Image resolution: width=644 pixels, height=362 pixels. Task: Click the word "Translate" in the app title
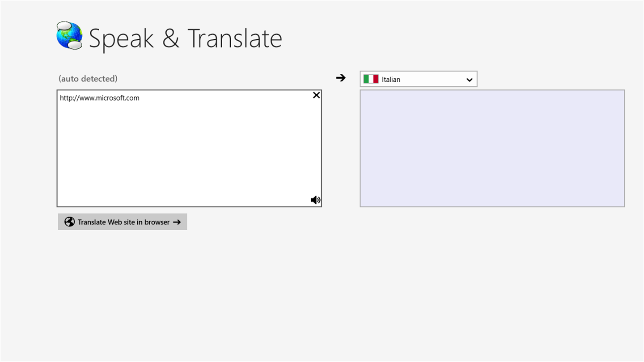pos(235,38)
